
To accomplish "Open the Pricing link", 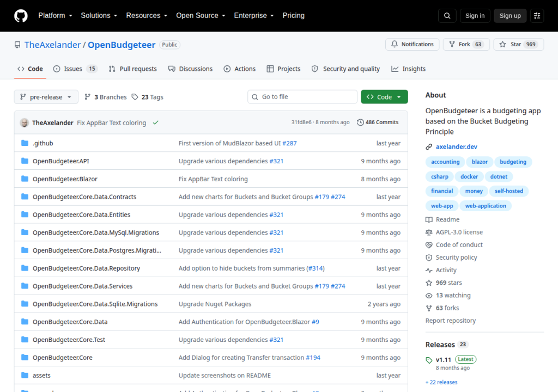I will (x=293, y=16).
